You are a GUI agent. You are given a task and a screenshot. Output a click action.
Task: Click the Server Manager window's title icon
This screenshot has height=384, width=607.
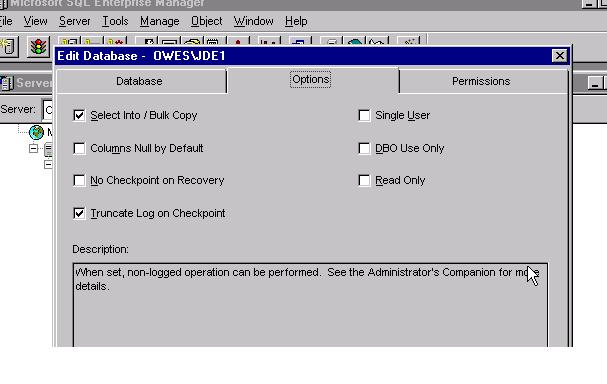6,83
